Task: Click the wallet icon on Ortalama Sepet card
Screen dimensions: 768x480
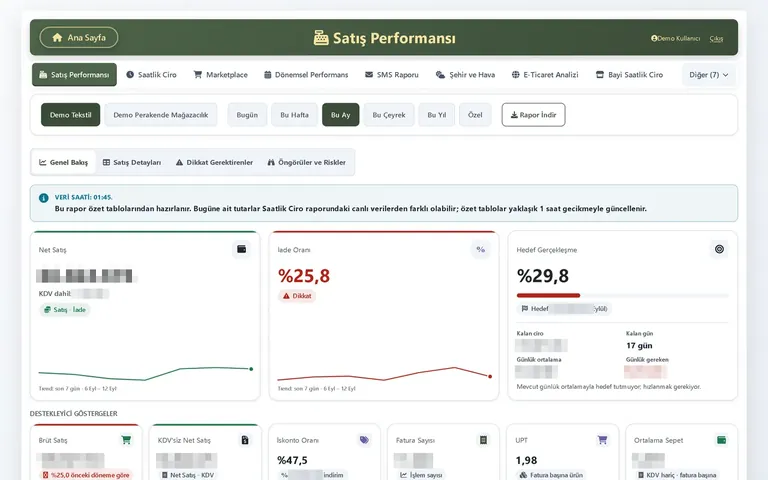Action: point(721,440)
